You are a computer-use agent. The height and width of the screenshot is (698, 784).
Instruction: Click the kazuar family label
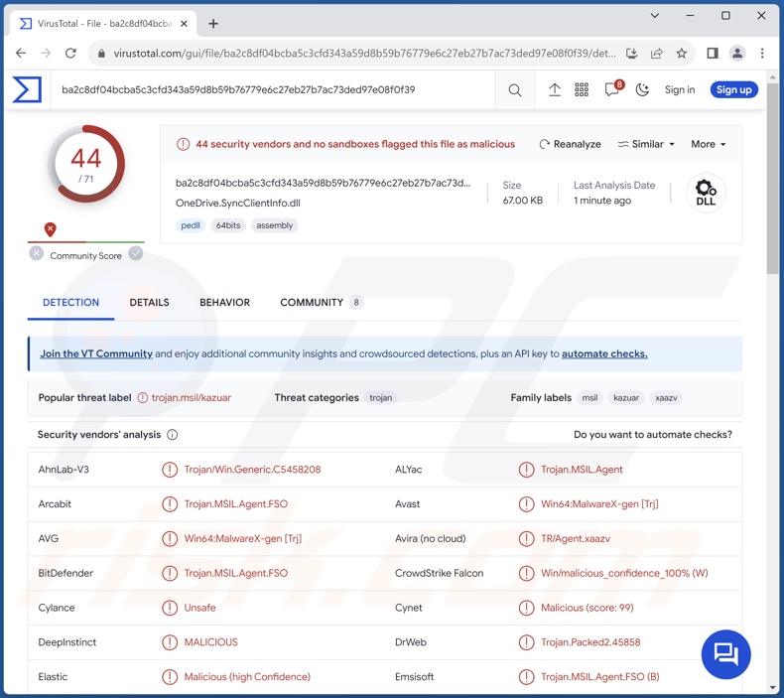[x=626, y=398]
